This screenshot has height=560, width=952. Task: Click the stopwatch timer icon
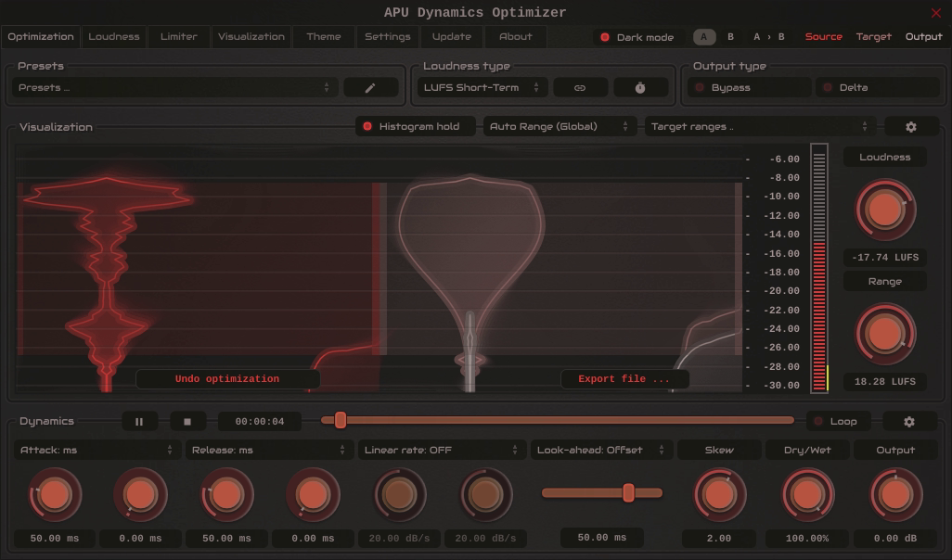640,87
